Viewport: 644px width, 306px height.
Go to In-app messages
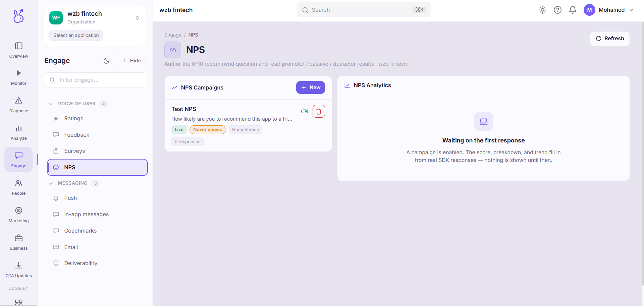[97, 215]
